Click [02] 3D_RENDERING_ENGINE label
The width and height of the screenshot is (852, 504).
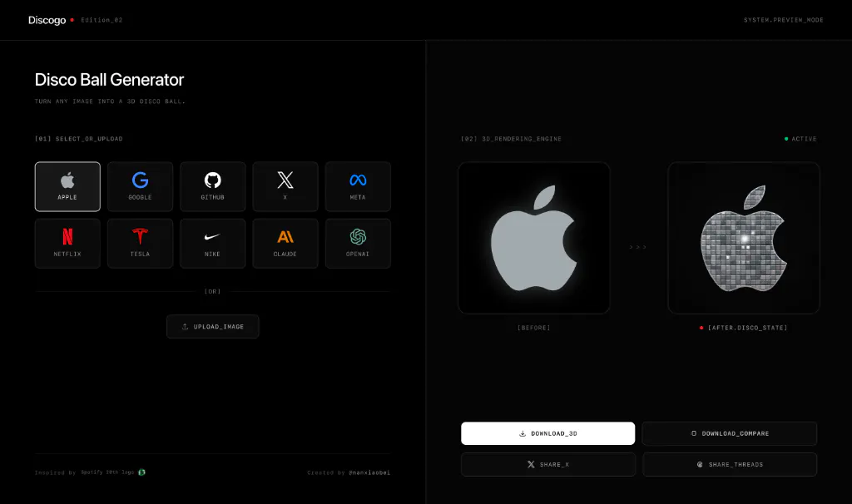[512, 139]
